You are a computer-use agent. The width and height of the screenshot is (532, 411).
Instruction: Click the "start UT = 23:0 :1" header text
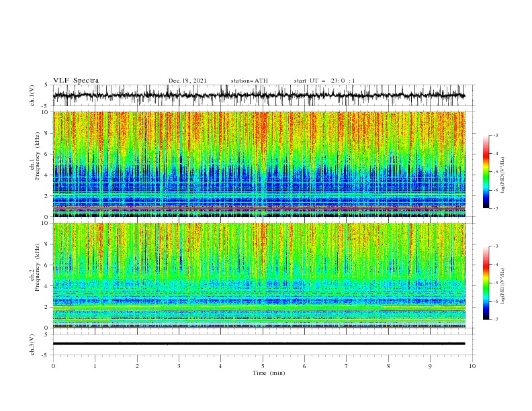(324, 81)
